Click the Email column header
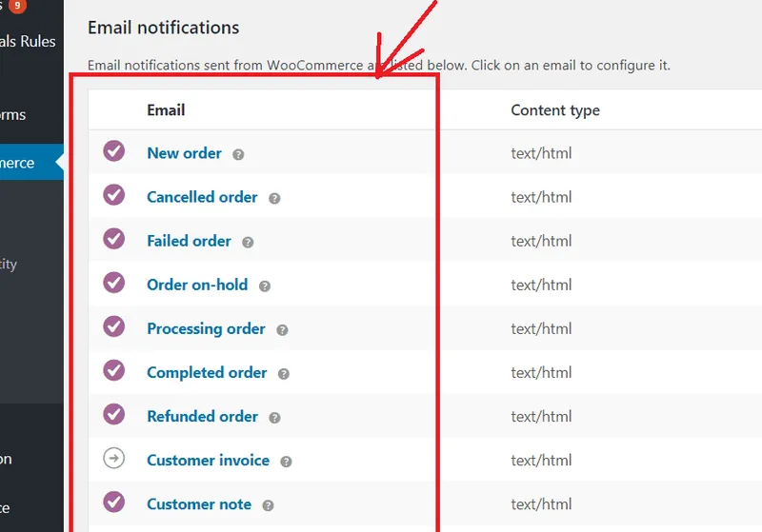 pyautogui.click(x=166, y=110)
